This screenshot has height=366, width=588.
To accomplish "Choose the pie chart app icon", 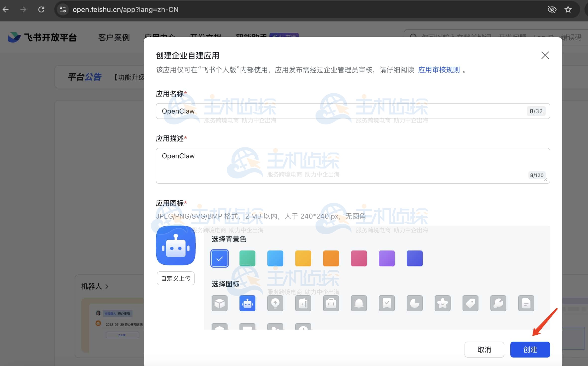I will click(414, 303).
